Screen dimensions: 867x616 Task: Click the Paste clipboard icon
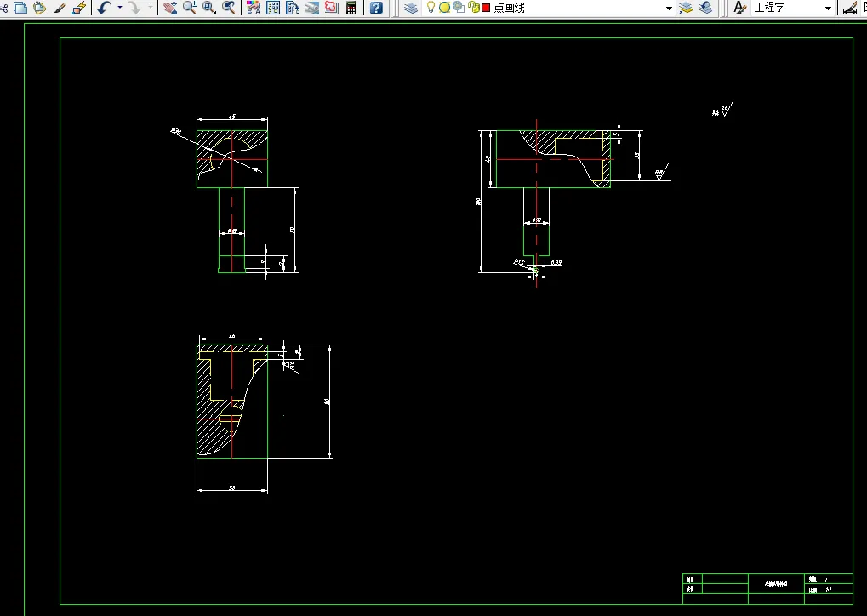pyautogui.click(x=40, y=8)
